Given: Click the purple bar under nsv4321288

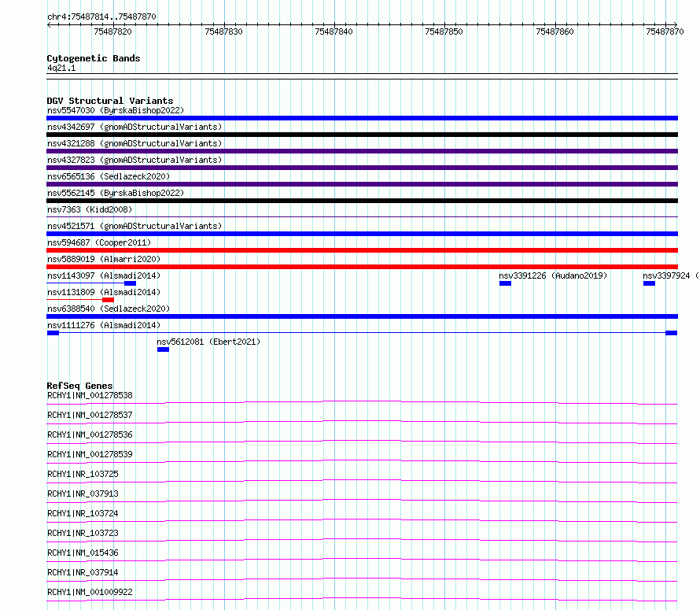Looking at the screenshot, I should coord(362,151).
